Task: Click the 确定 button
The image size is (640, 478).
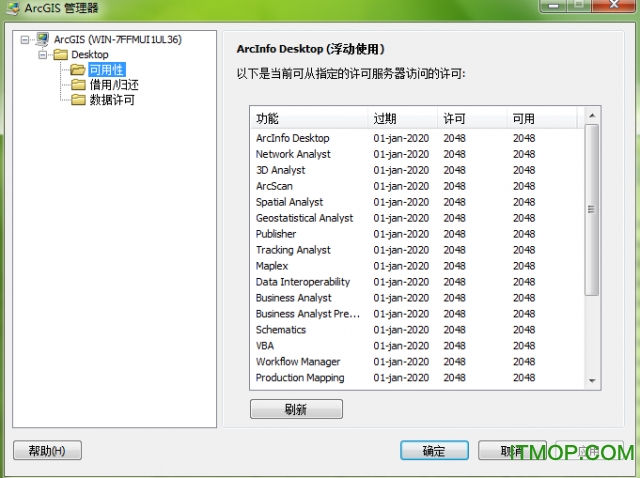Action: [434, 451]
